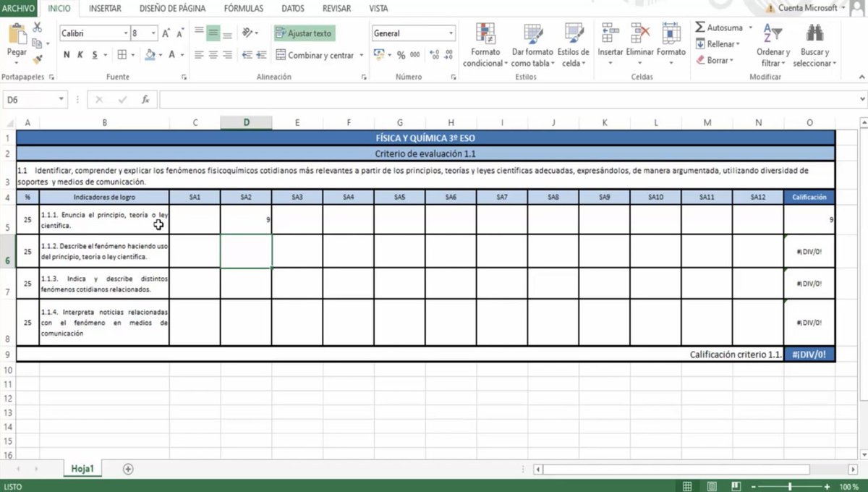
Task: Align text left in the cell
Action: pyautogui.click(x=199, y=55)
